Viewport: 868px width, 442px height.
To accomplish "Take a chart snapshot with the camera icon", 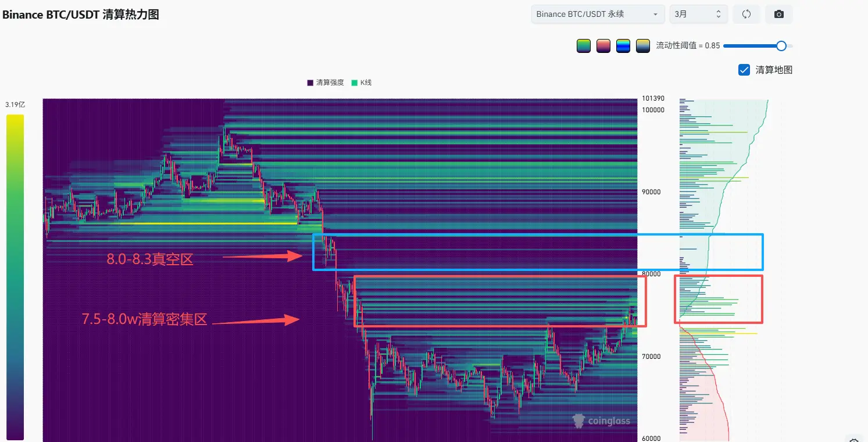I will [x=779, y=14].
